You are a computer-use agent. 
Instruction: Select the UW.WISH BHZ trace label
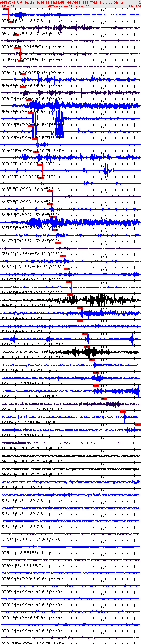[x=33, y=642]
